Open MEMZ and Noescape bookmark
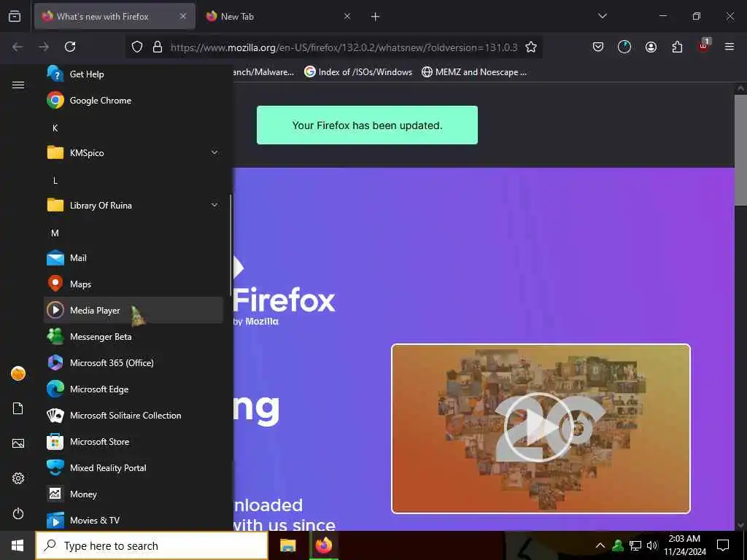The height and width of the screenshot is (560, 747). pyautogui.click(x=474, y=72)
